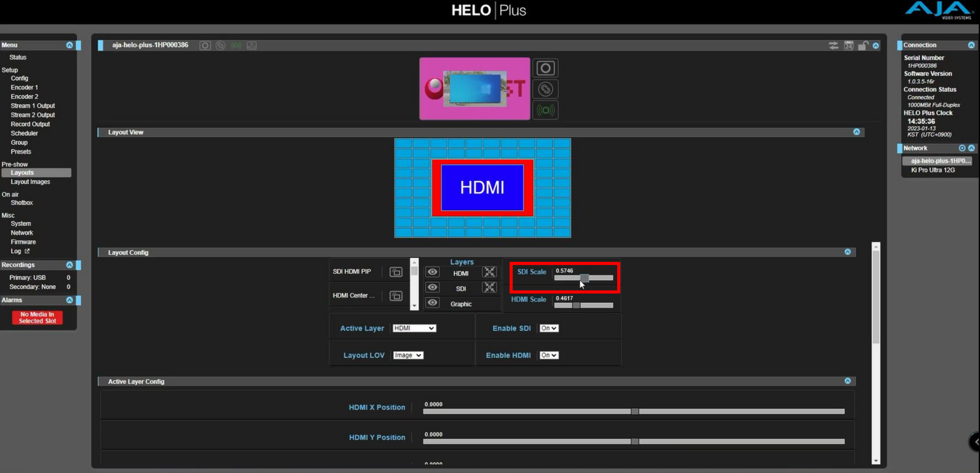Viewport: 980px width, 473px height.
Task: Click the green stream broadcast icon
Action: pyautogui.click(x=545, y=110)
